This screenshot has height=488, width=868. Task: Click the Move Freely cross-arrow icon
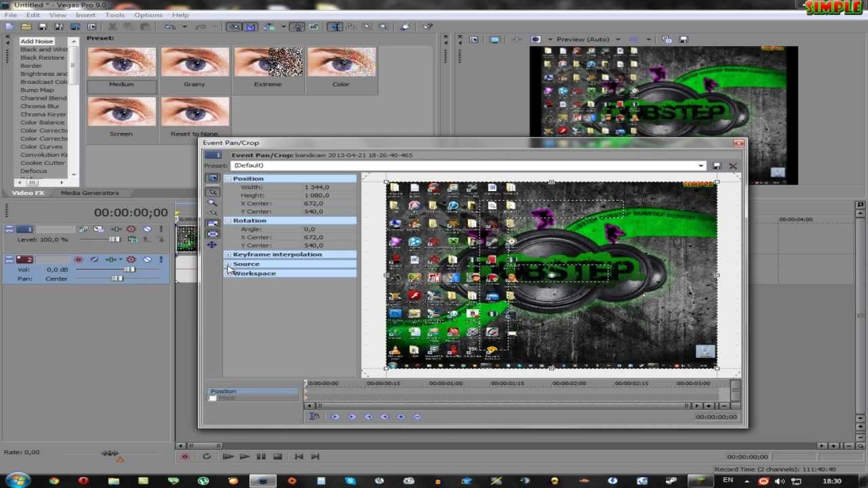[212, 245]
